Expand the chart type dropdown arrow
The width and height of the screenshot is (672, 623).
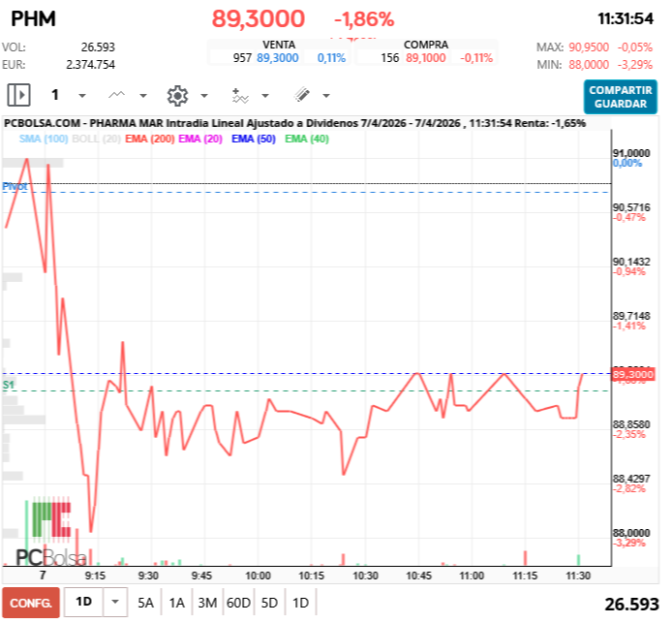[x=143, y=95]
